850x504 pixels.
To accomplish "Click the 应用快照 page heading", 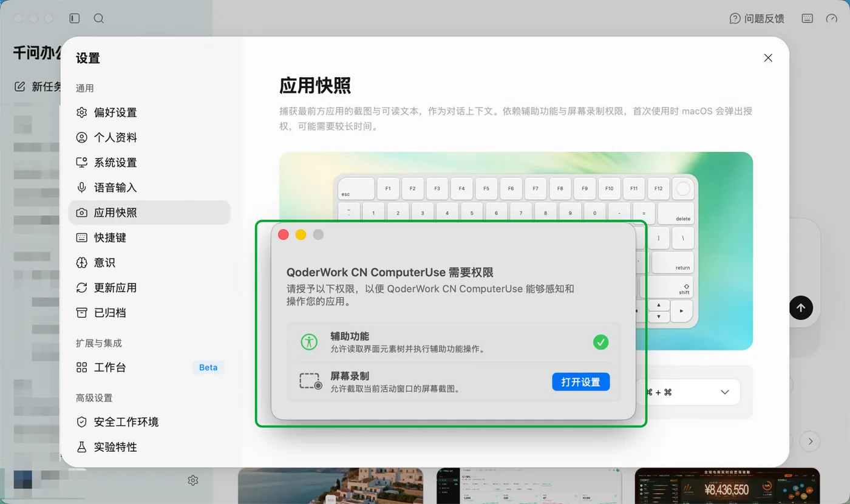I will point(315,86).
